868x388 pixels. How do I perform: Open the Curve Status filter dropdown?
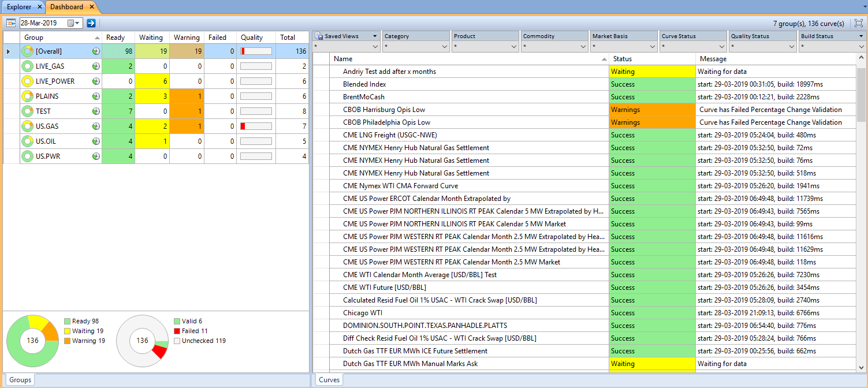pos(721,46)
